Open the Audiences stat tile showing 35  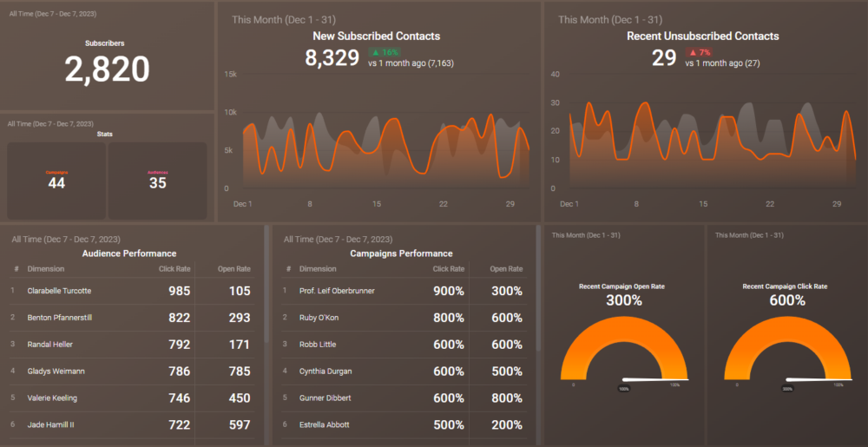coord(158,181)
